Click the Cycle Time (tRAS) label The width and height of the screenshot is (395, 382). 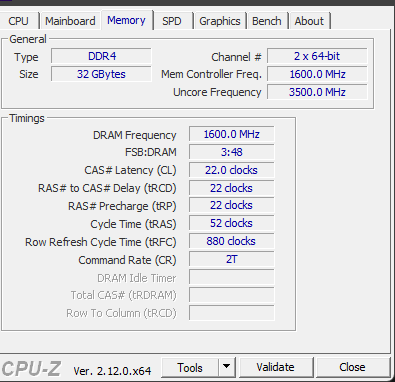point(133,224)
